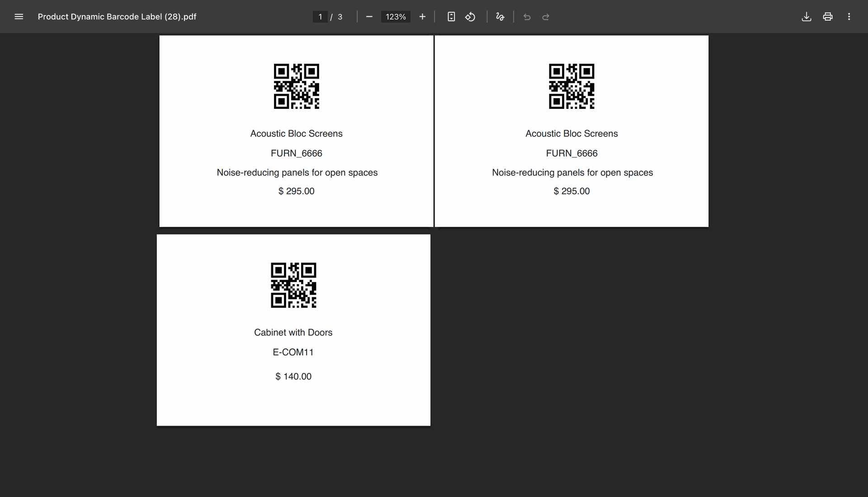This screenshot has height=497, width=868.
Task: Click the QR code on first Acoustic label
Action: tap(297, 86)
